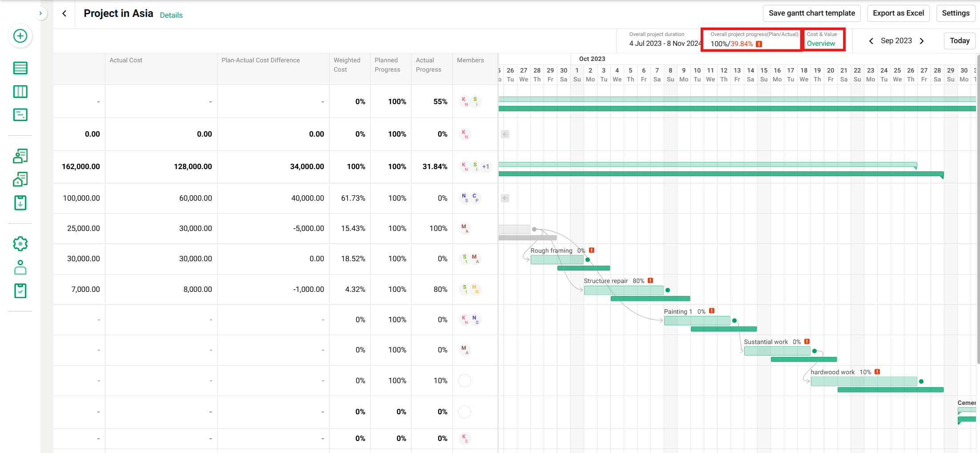
Task: Go to next month after Sep 2023
Action: point(922,41)
